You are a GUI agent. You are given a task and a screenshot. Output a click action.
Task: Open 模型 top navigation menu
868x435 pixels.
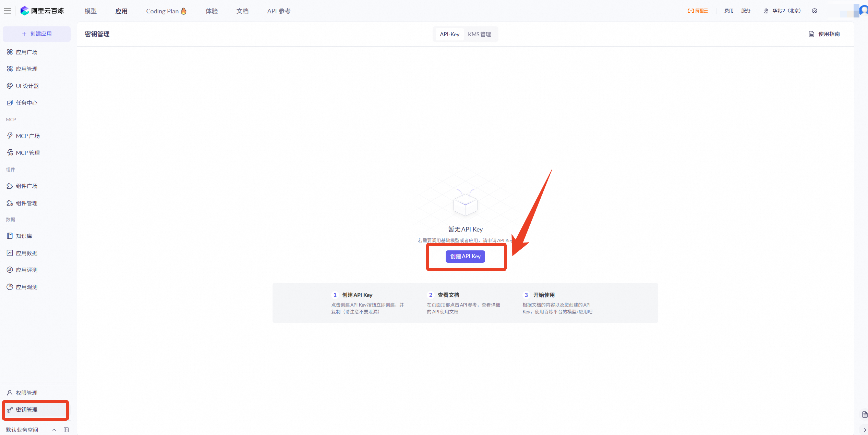(91, 11)
